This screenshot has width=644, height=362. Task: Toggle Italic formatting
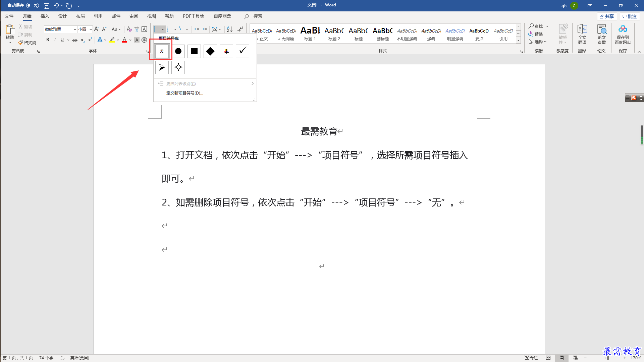[55, 40]
